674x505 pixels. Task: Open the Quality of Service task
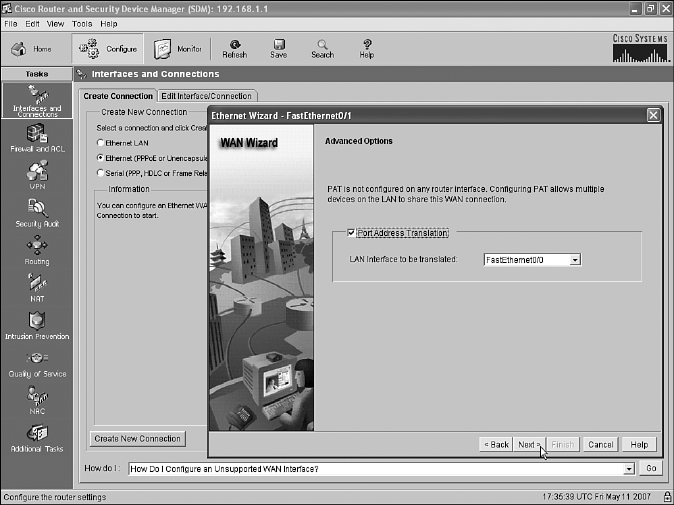point(37,364)
